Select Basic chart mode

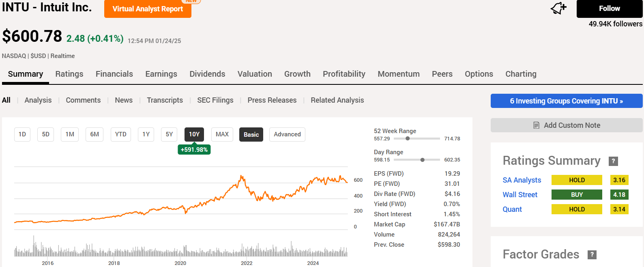[251, 135]
